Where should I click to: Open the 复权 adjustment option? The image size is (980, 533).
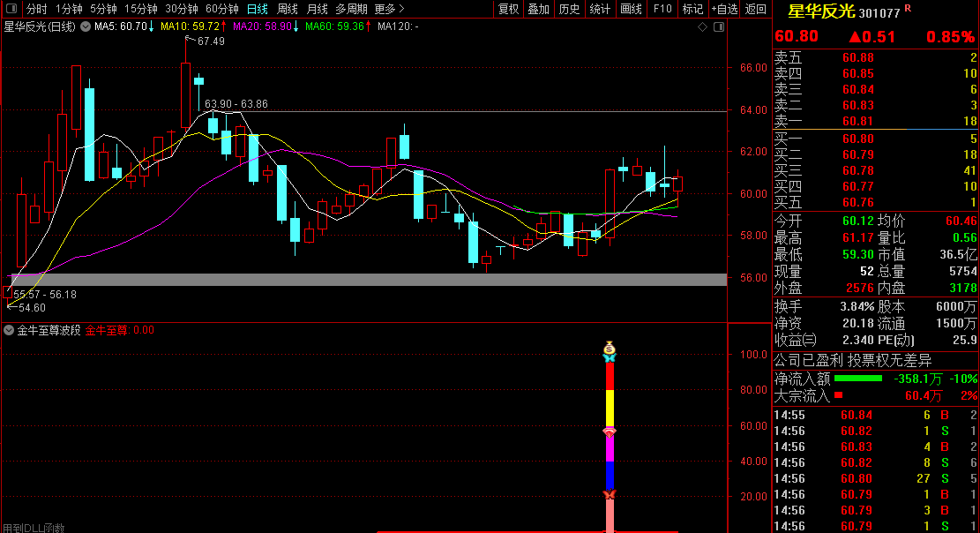(508, 9)
